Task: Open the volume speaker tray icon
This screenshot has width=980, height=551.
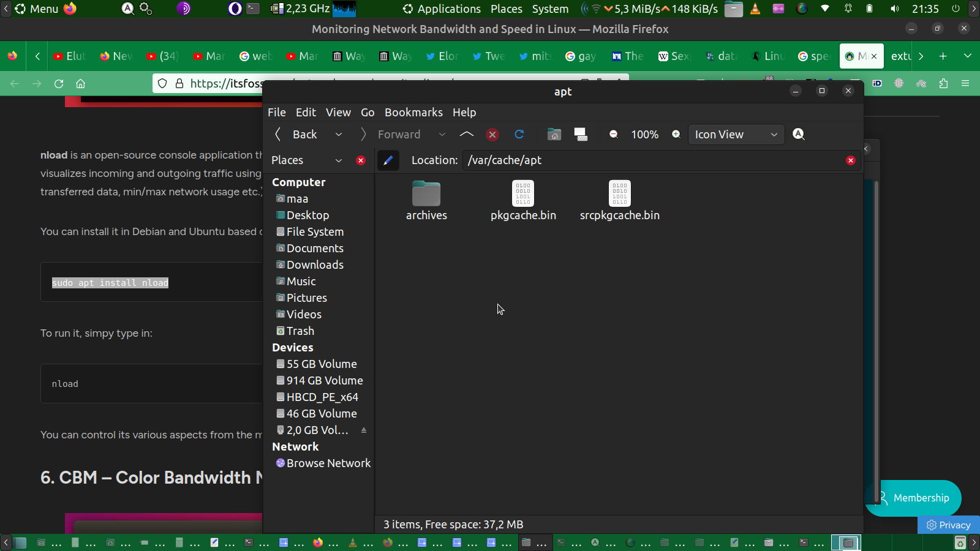Action: (895, 9)
